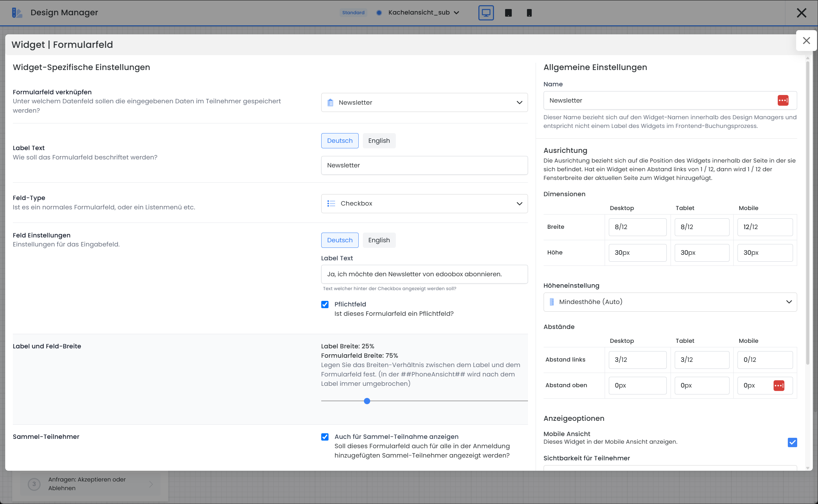Click red icon in Name field
Image resolution: width=818 pixels, height=504 pixels.
pyautogui.click(x=783, y=101)
